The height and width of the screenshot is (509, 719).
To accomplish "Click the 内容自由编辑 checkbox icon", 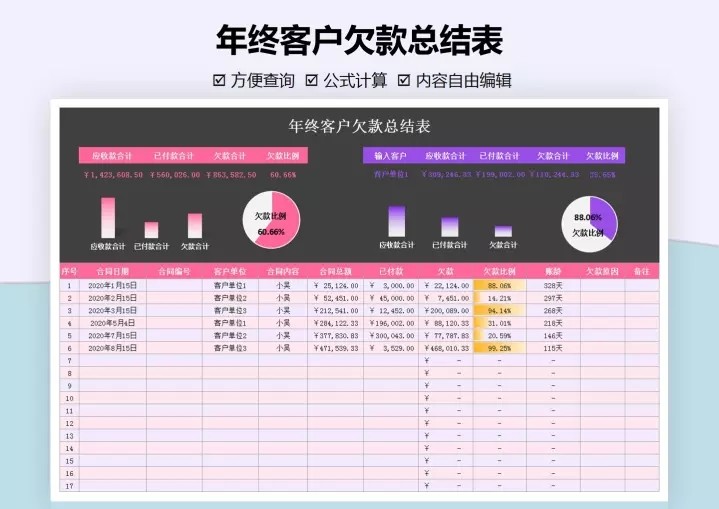I will (404, 81).
